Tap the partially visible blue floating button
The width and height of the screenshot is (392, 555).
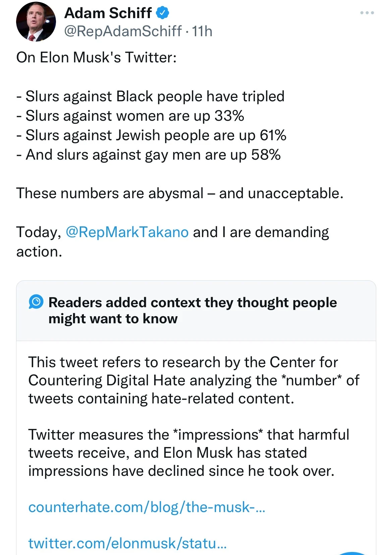352,553
